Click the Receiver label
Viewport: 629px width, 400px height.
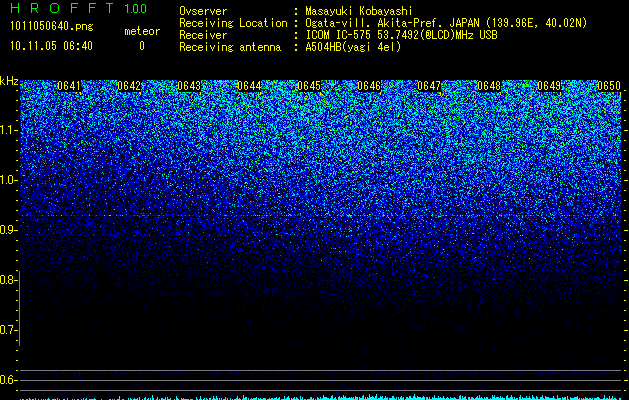203,35
